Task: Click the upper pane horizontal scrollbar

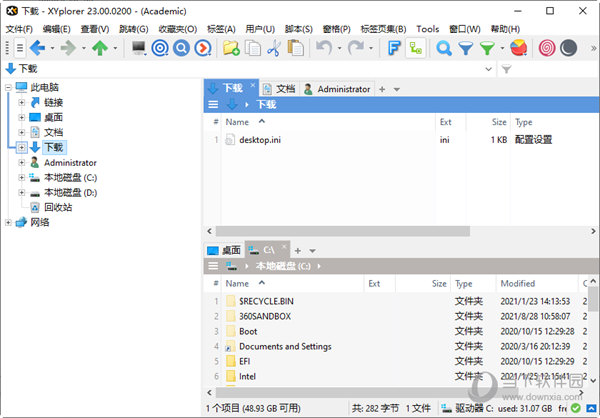Action: point(342,231)
